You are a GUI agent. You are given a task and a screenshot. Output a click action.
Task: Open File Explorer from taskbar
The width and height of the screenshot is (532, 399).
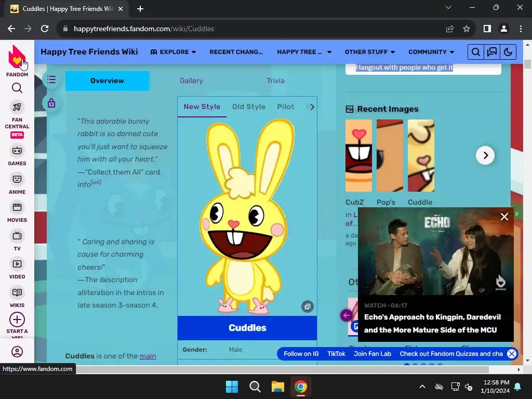tap(277, 387)
